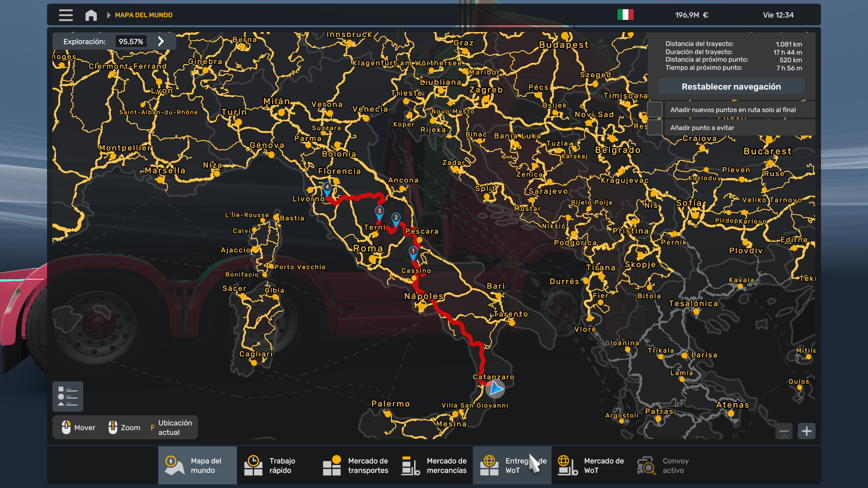Click Restablecer navegación button
The width and height of the screenshot is (868, 488).
(731, 86)
